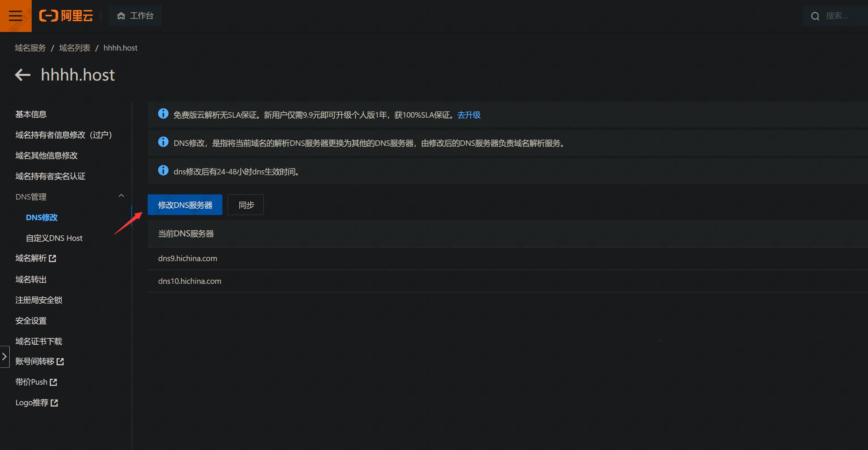Select dns9.hichina.com row
868x450 pixels.
click(x=508, y=259)
